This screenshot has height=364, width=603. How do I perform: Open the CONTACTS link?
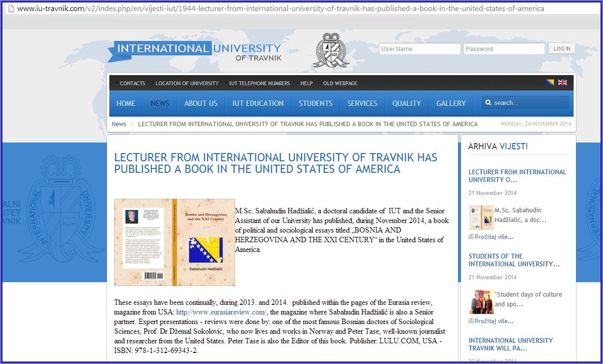132,83
